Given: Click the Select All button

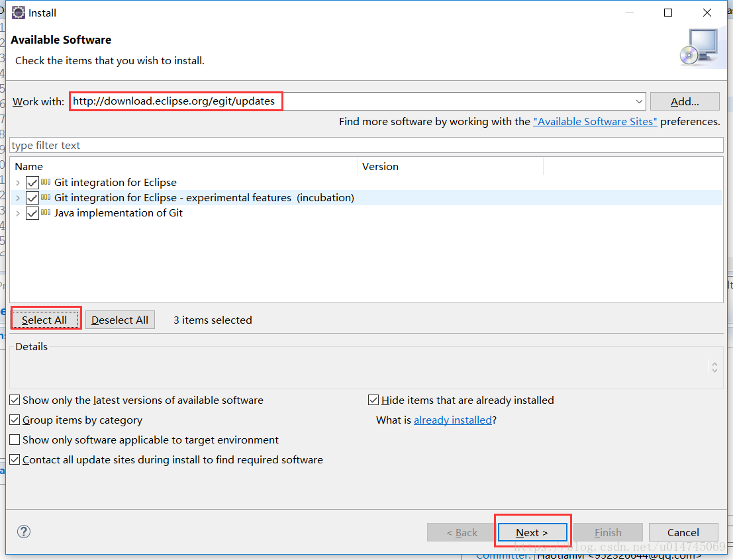Looking at the screenshot, I should pyautogui.click(x=45, y=320).
